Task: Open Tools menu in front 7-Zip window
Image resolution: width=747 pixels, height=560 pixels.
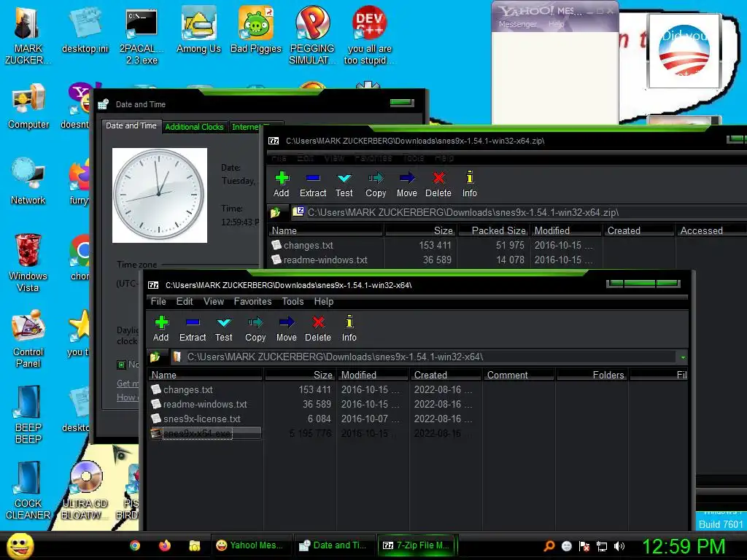Action: (293, 301)
